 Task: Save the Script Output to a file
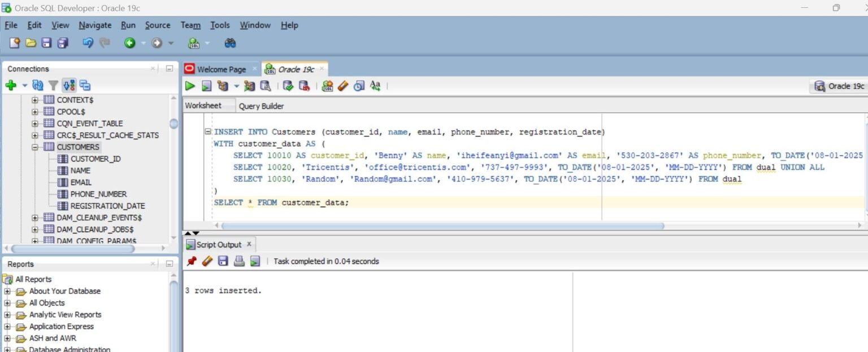[223, 260]
